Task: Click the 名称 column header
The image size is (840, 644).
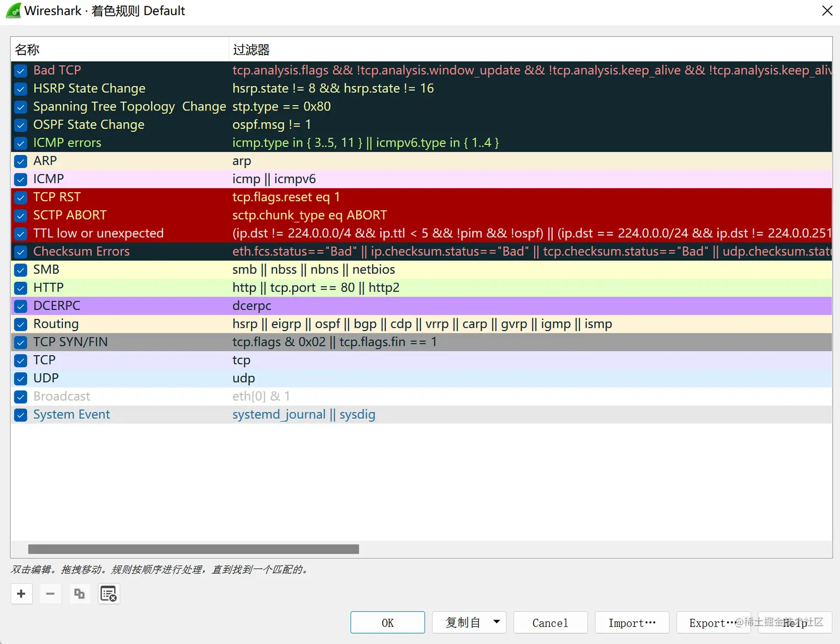Action: click(x=119, y=49)
